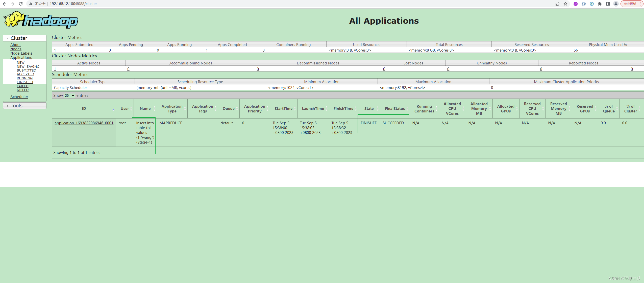This screenshot has width=644, height=283.
Task: Click the address bar URL field
Action: (x=73, y=4)
